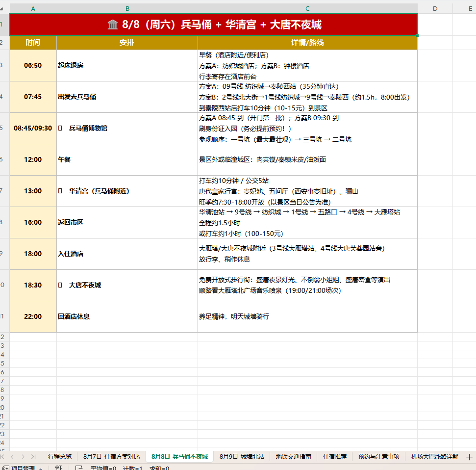Jump to the last sheet tab arrow
476x470 pixels.
(33, 457)
